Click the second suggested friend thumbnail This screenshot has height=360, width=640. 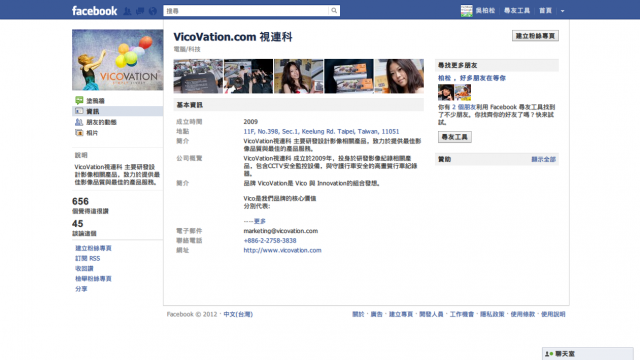(x=463, y=92)
